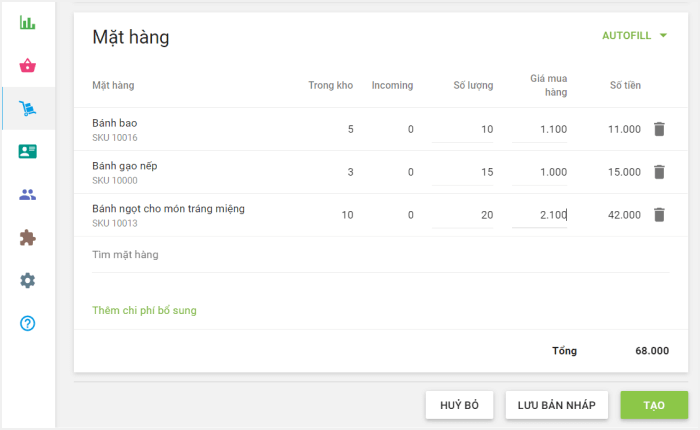Edit purchase price for Bánh gạo nếp
Screen dimensions: 700x430
pyautogui.click(x=540, y=172)
